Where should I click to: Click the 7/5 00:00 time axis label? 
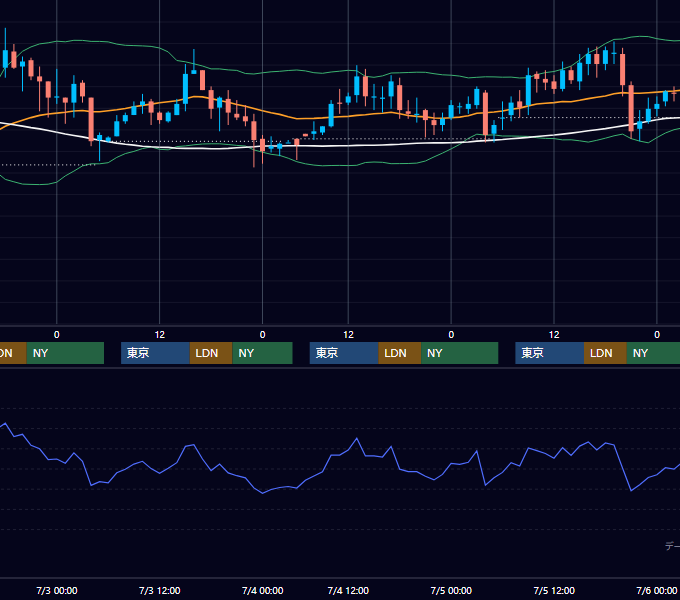tap(451, 590)
